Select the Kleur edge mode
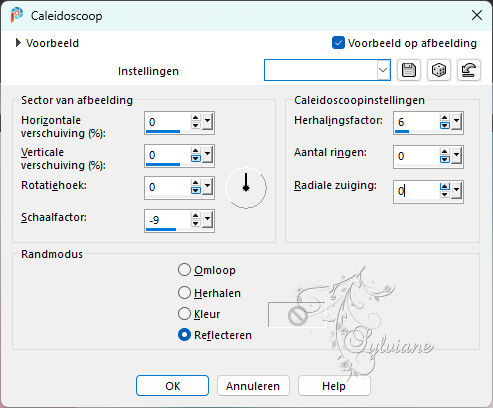This screenshot has width=493, height=408. tap(184, 314)
